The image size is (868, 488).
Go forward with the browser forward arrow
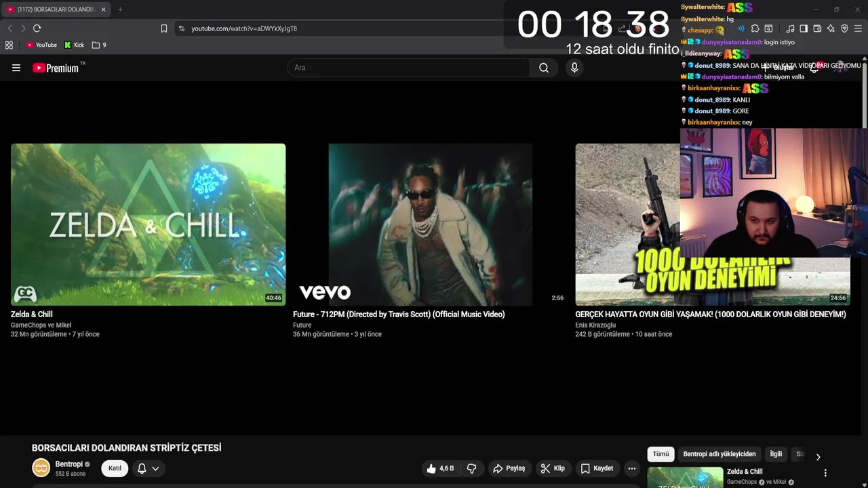point(23,28)
